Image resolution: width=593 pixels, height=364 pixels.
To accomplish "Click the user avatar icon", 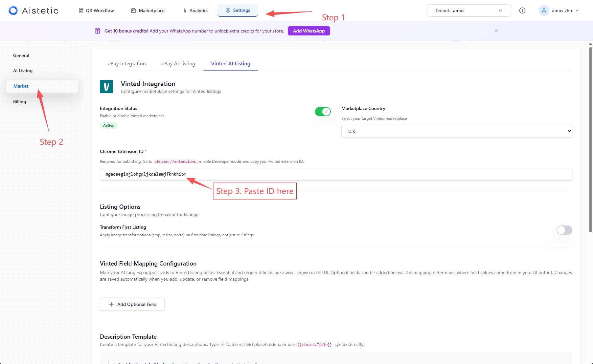I will coord(544,11).
